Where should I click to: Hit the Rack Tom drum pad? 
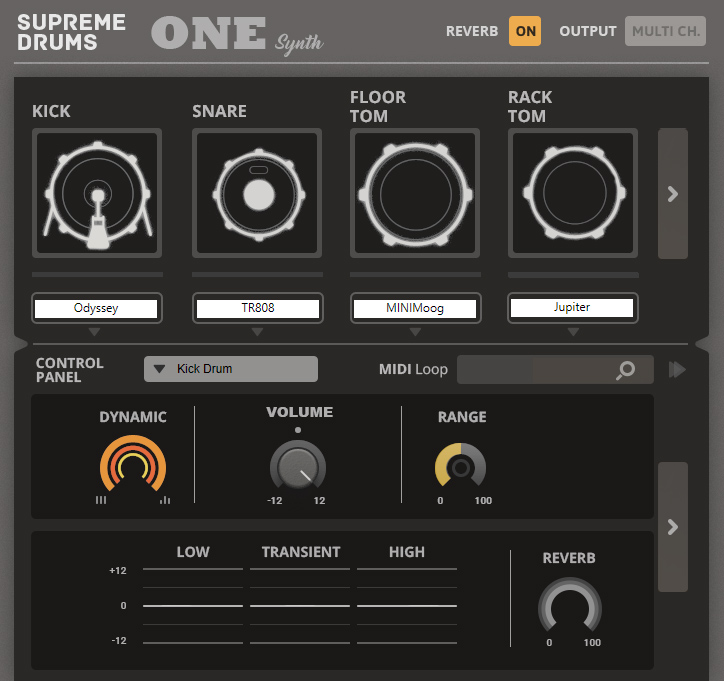tap(573, 193)
